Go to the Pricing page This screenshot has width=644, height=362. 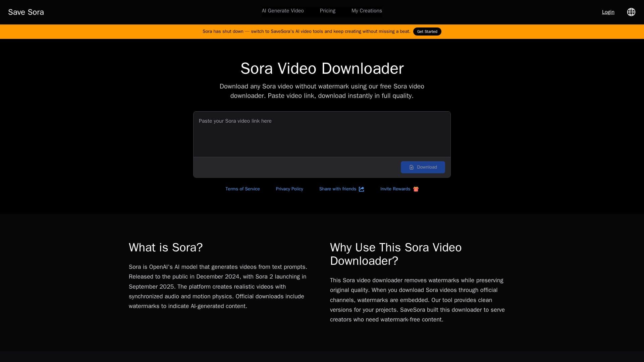(327, 11)
